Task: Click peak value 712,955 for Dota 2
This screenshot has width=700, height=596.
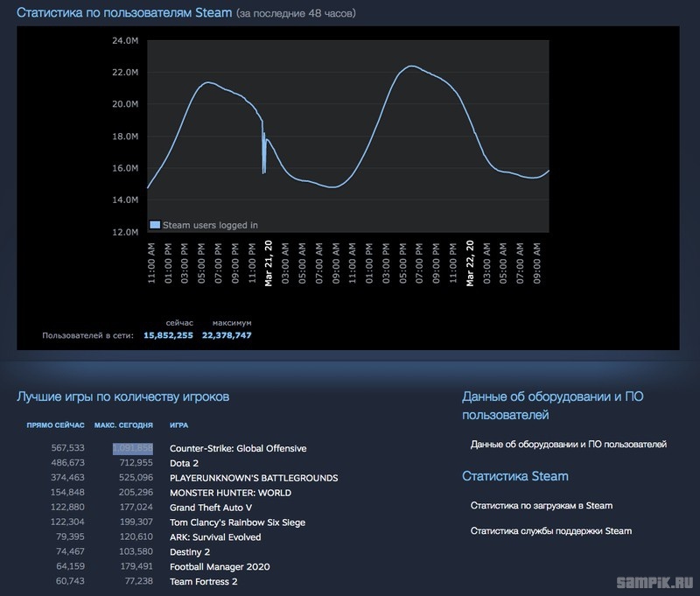Action: (x=136, y=462)
